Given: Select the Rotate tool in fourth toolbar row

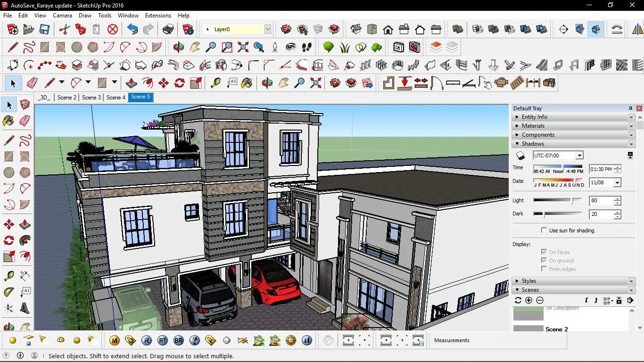Looking at the screenshot, I should pos(180,83).
